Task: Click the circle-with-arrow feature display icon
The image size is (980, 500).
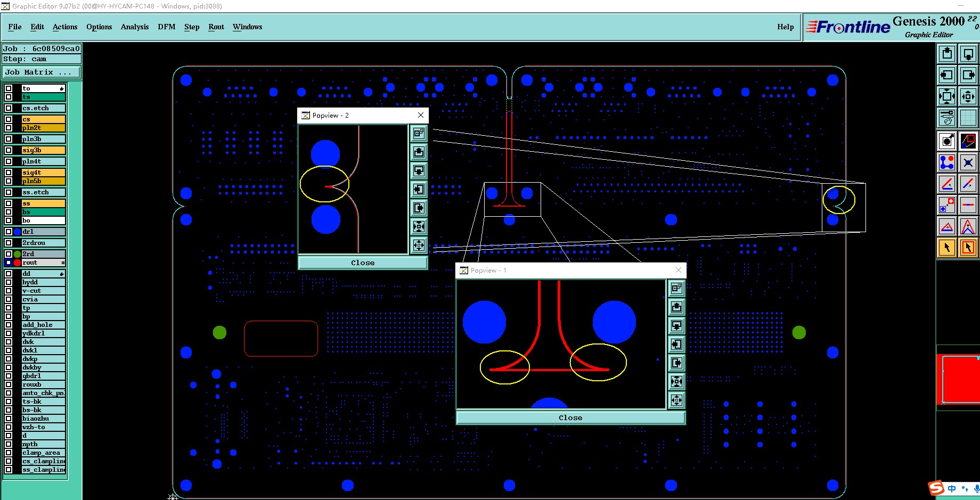Action: coord(947,141)
